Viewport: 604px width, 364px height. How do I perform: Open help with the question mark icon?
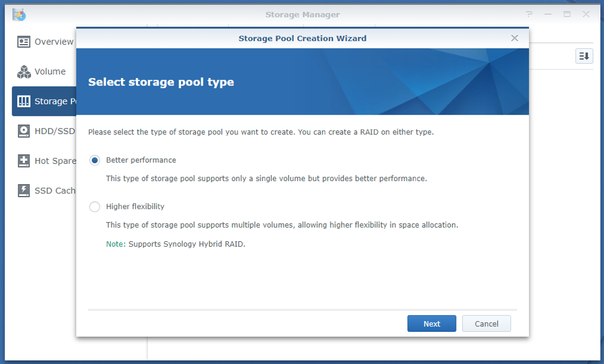(x=529, y=14)
